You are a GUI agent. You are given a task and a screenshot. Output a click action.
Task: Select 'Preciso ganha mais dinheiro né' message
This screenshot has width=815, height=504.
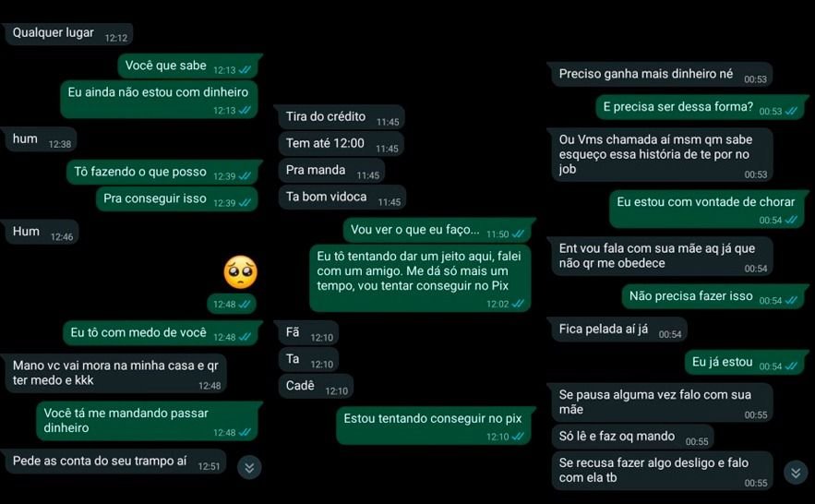point(662,75)
